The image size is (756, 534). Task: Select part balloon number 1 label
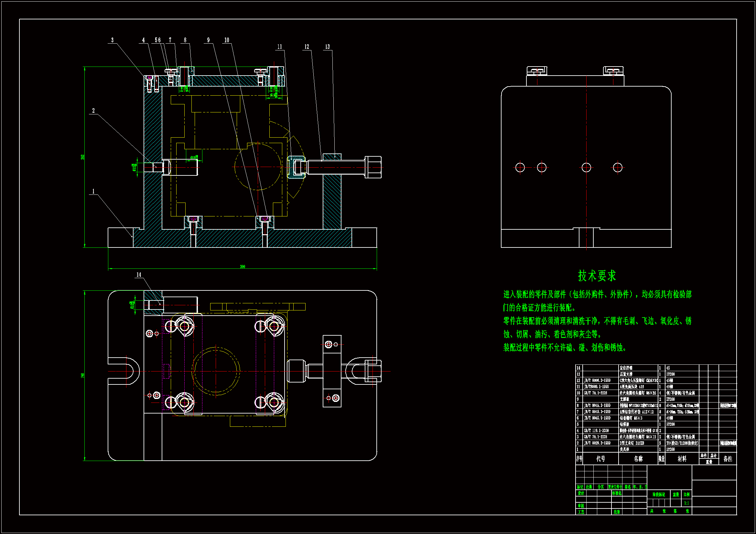(93, 192)
